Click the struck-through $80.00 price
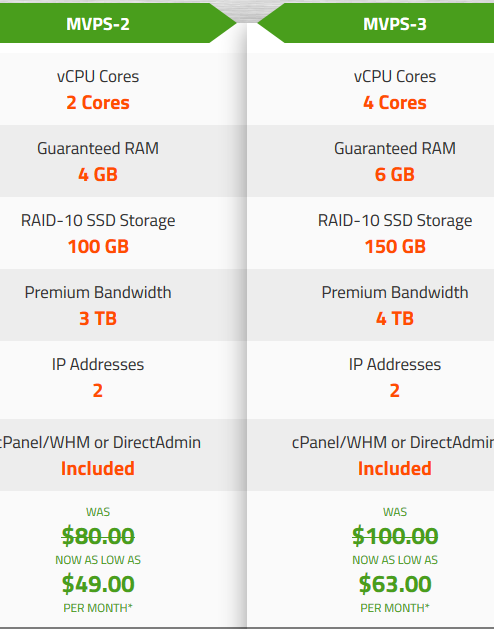 click(x=98, y=536)
